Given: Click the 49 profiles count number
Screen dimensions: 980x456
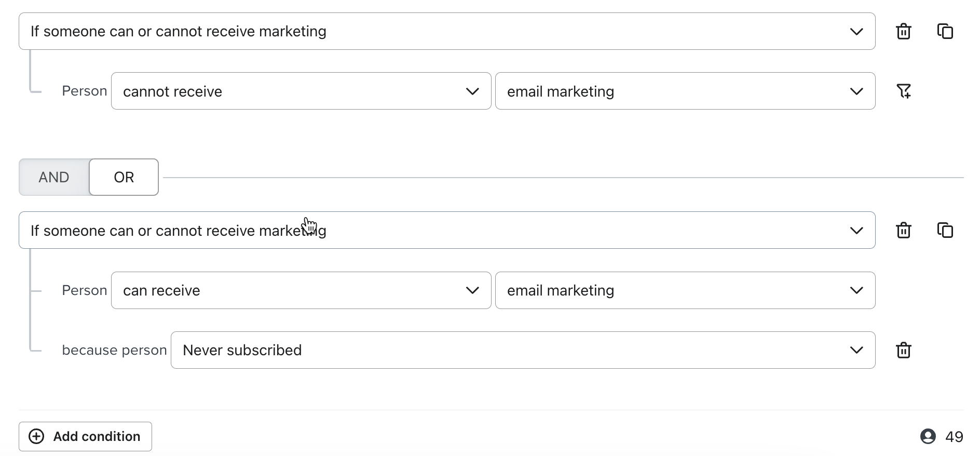Looking at the screenshot, I should tap(954, 437).
